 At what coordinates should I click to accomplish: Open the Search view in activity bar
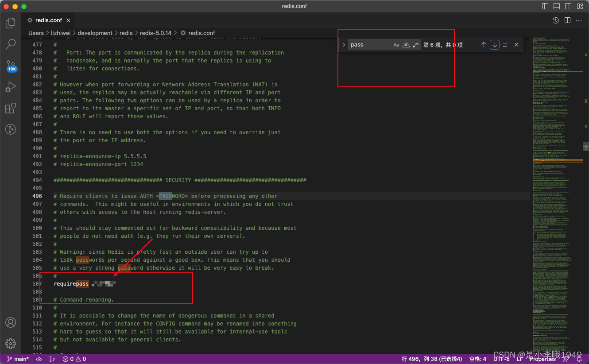click(x=11, y=44)
